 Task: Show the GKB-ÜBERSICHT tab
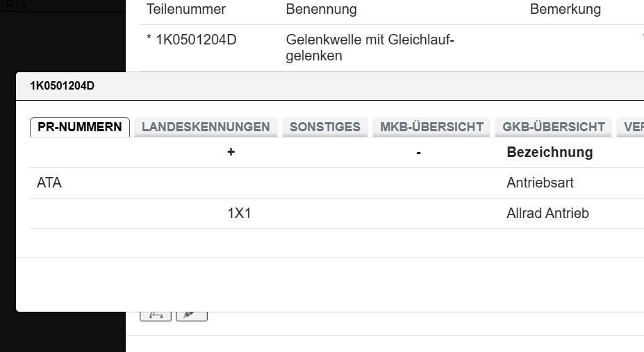(554, 127)
